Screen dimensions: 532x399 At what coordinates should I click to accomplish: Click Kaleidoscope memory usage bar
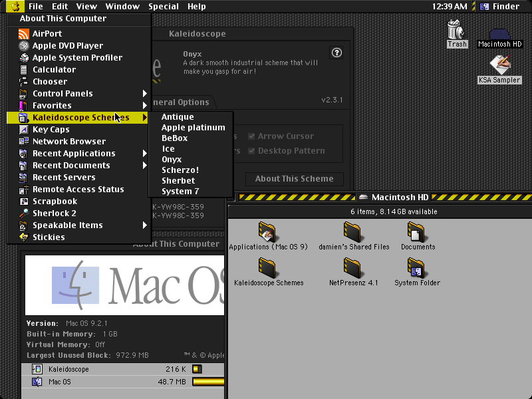[x=197, y=369]
